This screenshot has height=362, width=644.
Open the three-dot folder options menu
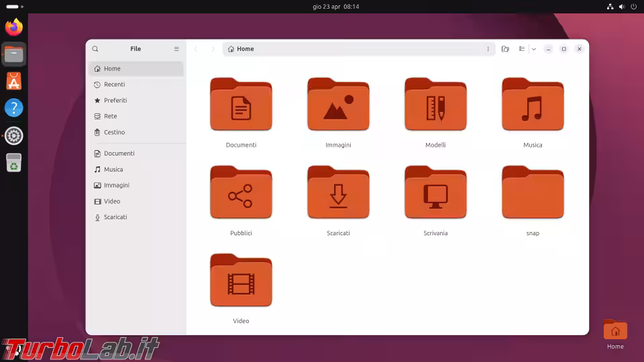tap(488, 49)
